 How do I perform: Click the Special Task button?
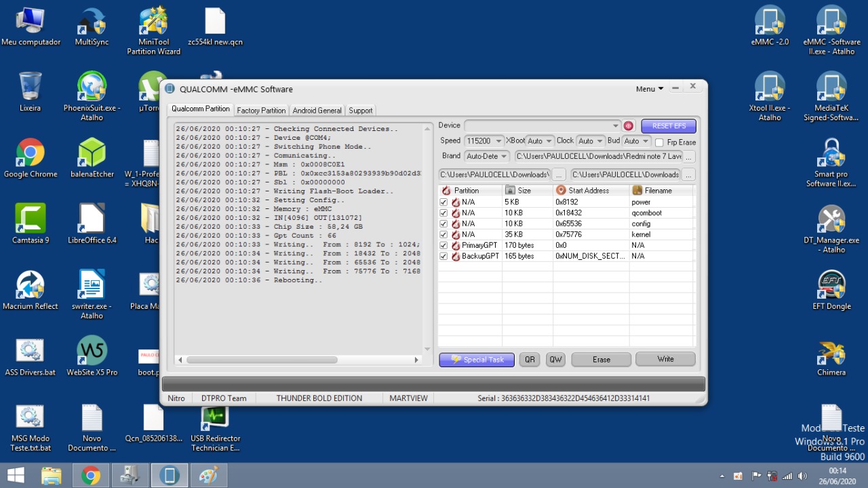(477, 360)
